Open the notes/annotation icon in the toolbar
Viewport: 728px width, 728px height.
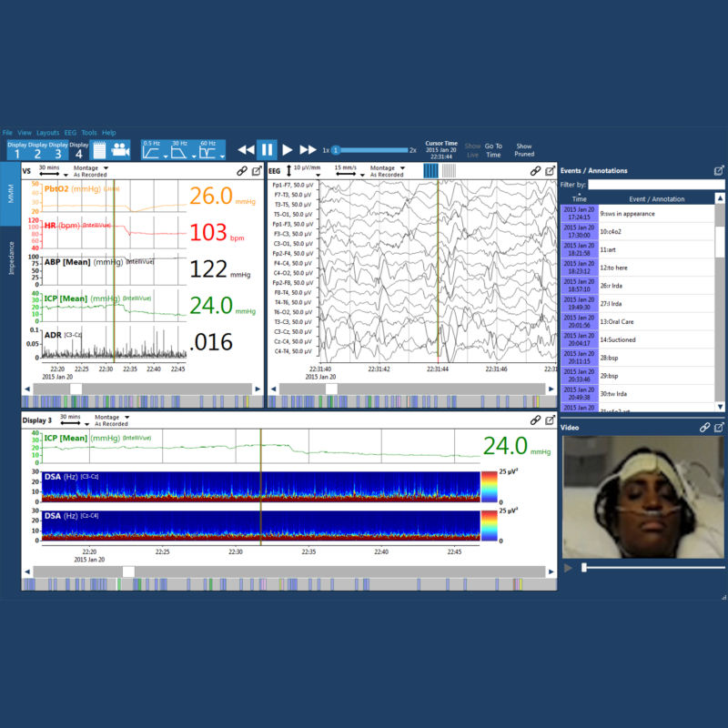(98, 148)
